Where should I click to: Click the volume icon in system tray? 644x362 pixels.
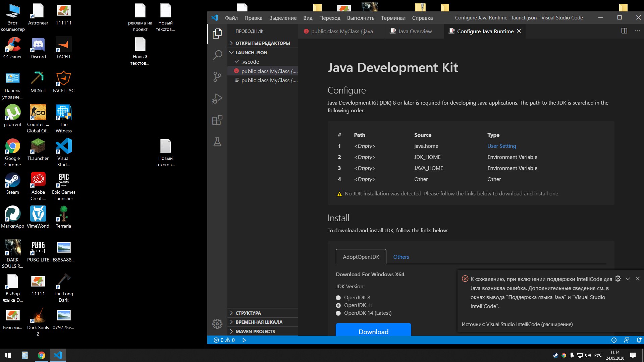[x=588, y=355]
